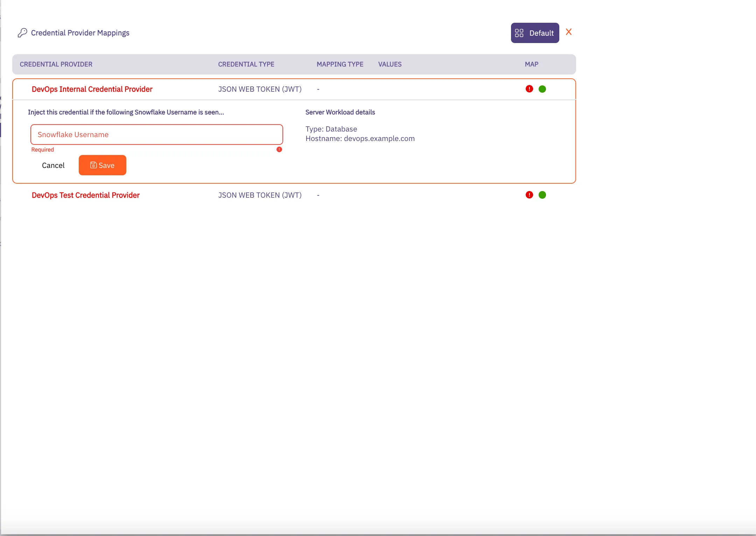This screenshot has height=536, width=756.
Task: Click the MAP column header
Action: coord(531,64)
